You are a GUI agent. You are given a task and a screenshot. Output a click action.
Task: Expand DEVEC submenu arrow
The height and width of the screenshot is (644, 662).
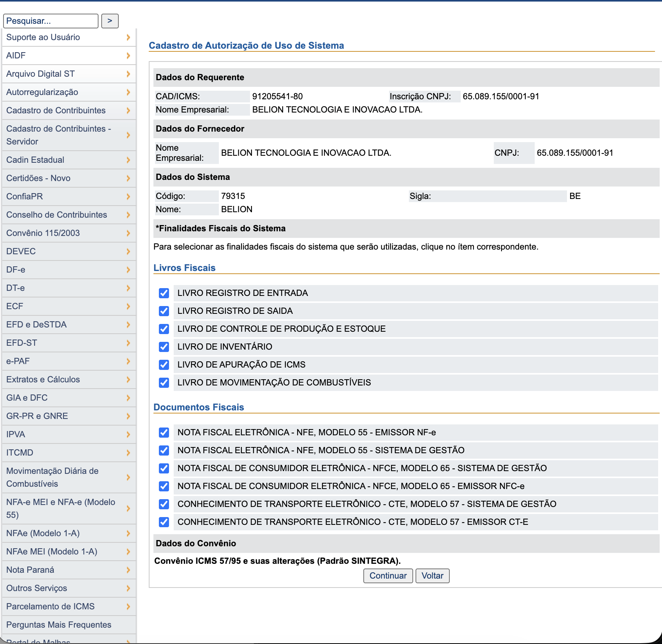click(x=128, y=252)
